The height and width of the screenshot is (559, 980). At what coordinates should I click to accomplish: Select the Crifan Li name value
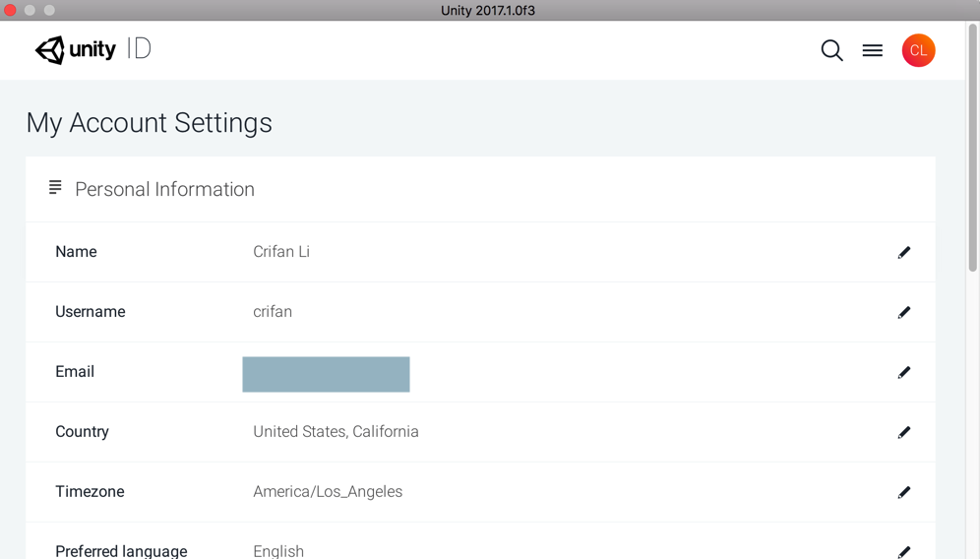tap(281, 252)
